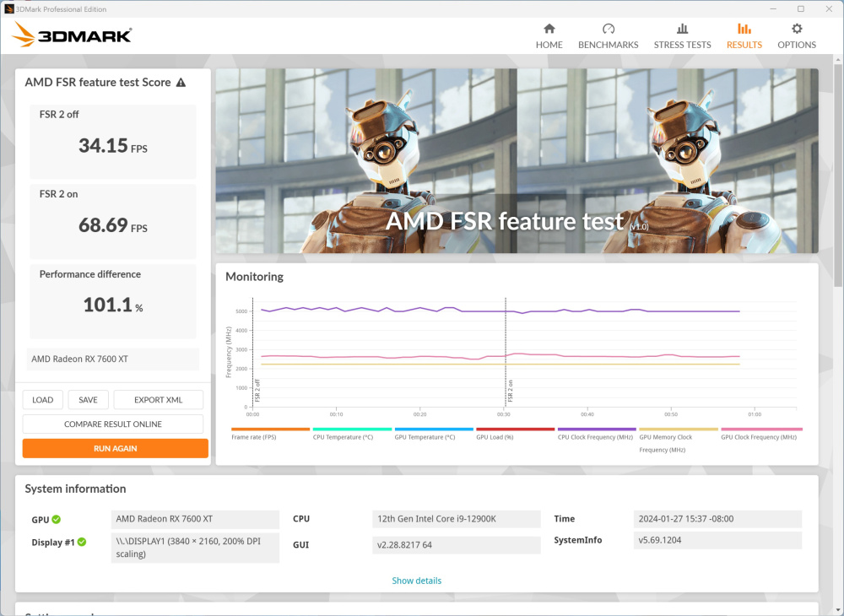
Task: Open the Show details link
Action: tap(417, 581)
